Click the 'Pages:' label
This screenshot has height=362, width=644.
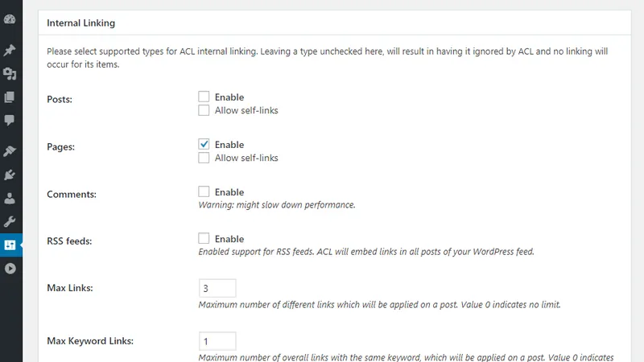click(61, 147)
